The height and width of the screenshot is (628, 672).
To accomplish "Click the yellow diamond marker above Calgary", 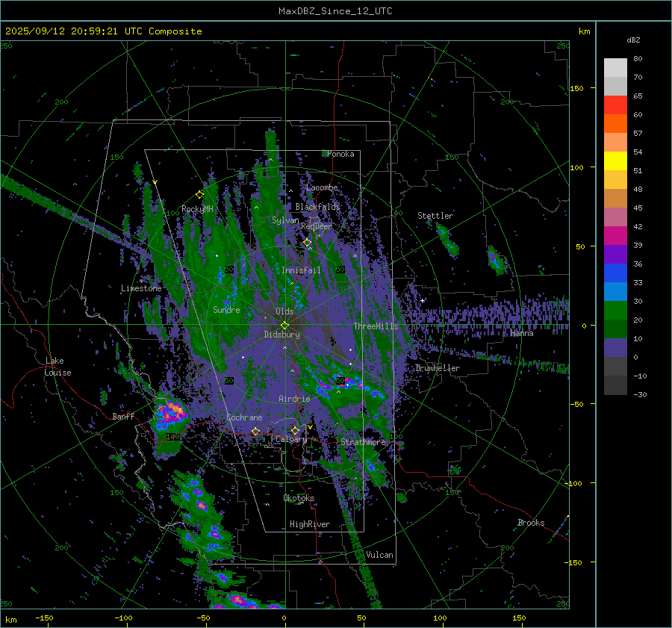I will pyautogui.click(x=295, y=430).
